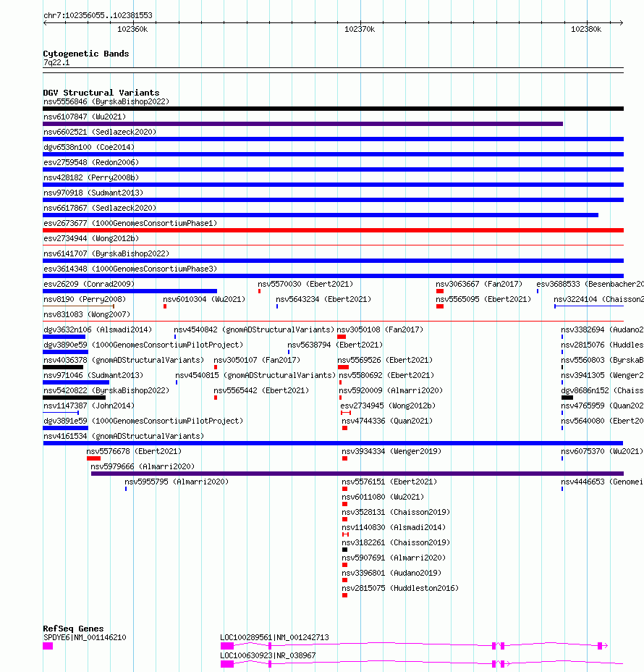
Task: Open variant nsv5643234 (Ebert2021)
Action: coord(323,299)
